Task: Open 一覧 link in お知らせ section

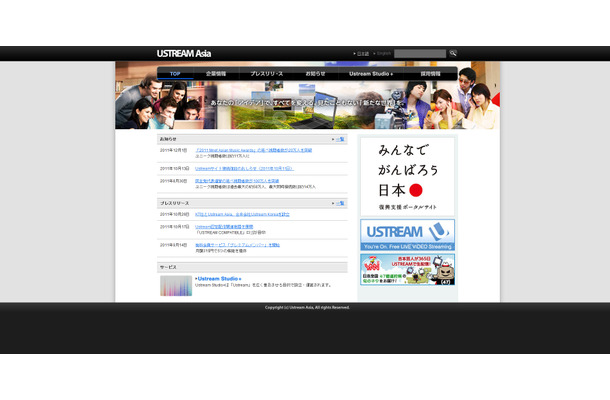Action: click(x=340, y=139)
